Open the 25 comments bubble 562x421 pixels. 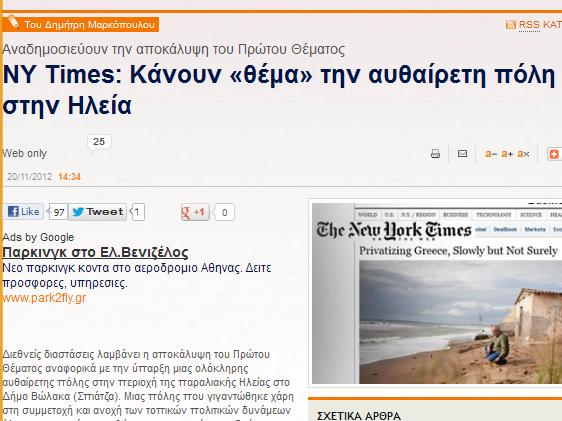pos(99,142)
